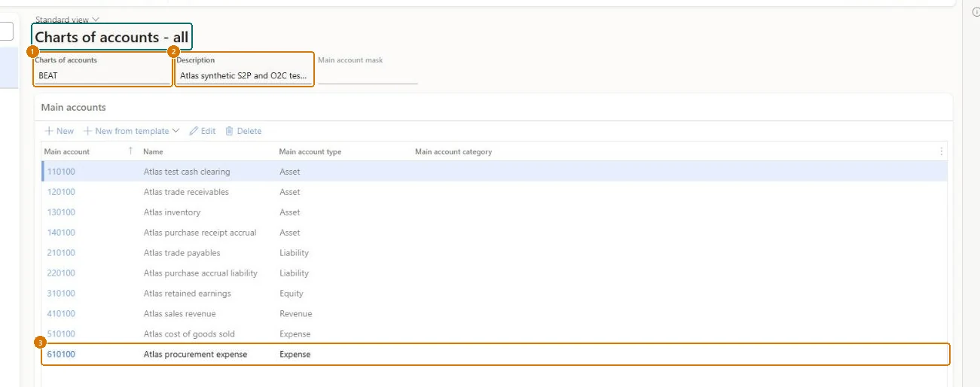Select the Atlas inventory name cell
The height and width of the screenshot is (387, 980).
click(172, 212)
